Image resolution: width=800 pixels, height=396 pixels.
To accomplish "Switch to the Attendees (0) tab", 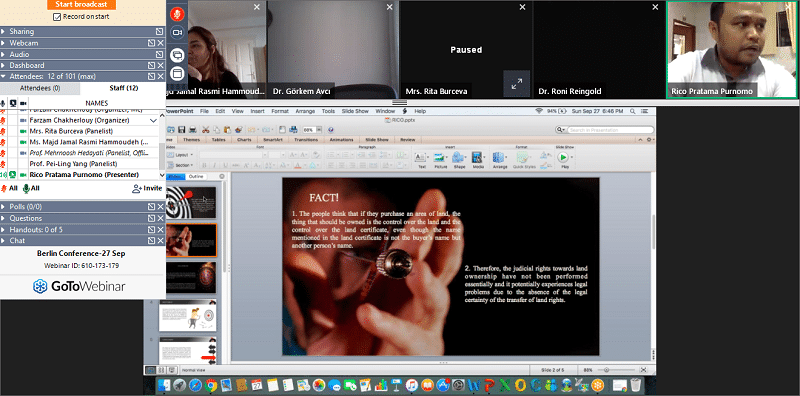I will (x=40, y=88).
